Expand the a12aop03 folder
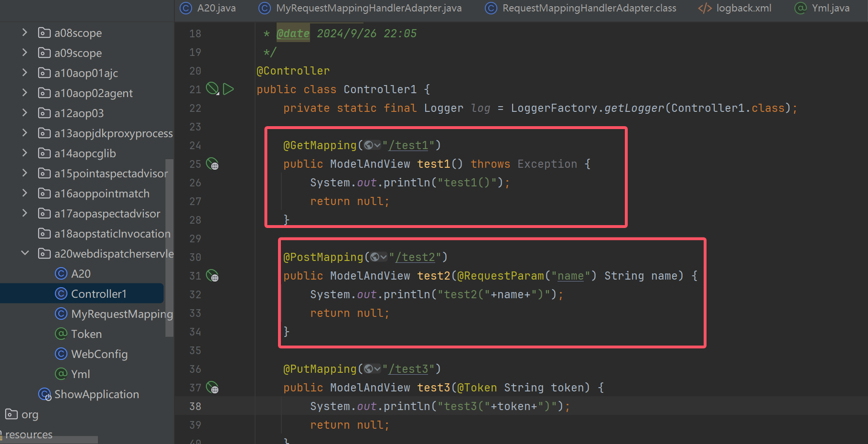 pyautogui.click(x=25, y=113)
